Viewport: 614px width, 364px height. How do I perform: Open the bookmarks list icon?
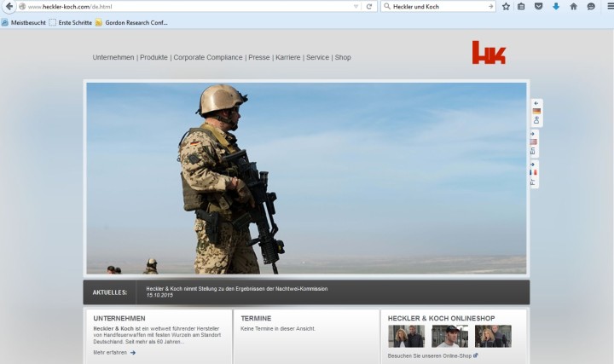coord(521,6)
